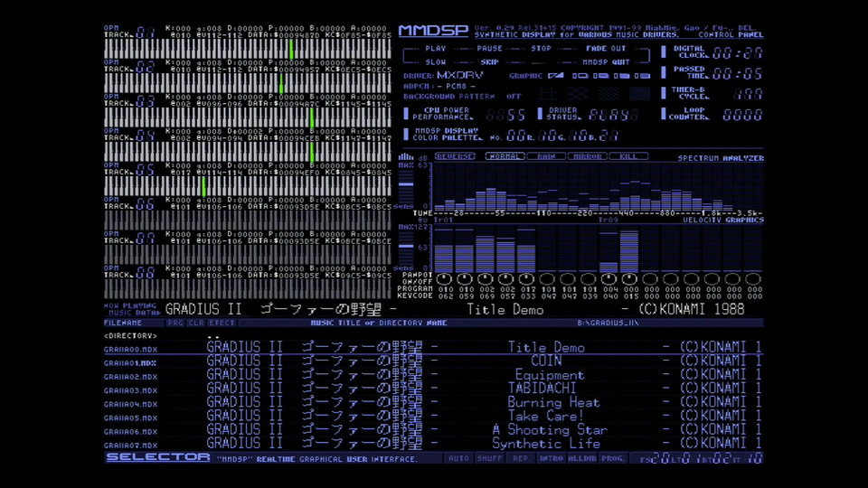Toggle panpot knob above keycode 033
The width and height of the screenshot is (868, 488).
[x=526, y=279]
